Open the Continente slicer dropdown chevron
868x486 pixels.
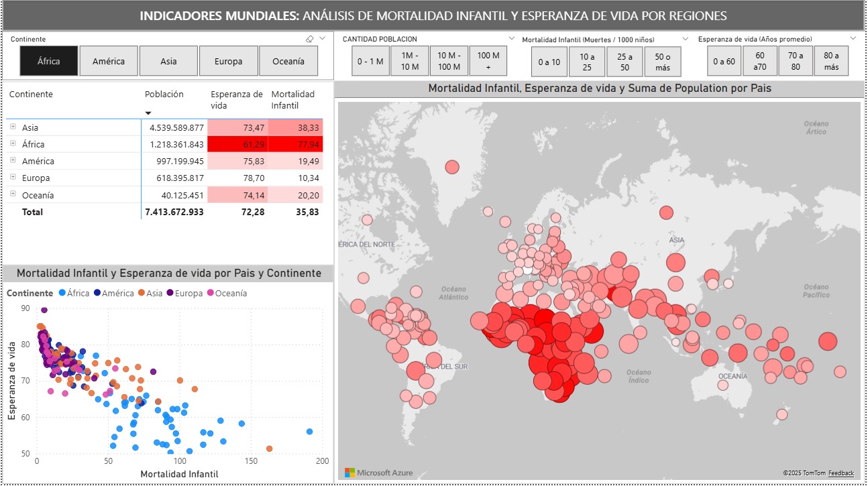click(321, 39)
